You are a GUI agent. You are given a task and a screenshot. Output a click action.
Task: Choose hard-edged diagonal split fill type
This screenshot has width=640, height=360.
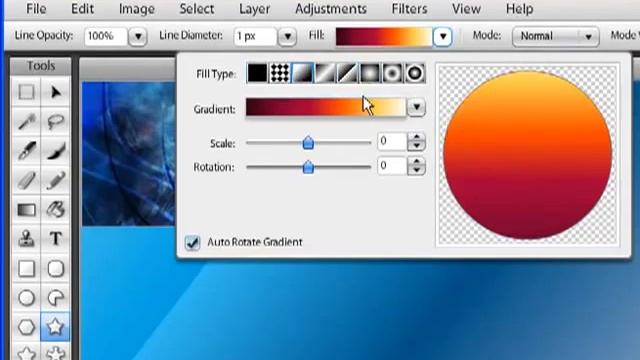(x=347, y=73)
